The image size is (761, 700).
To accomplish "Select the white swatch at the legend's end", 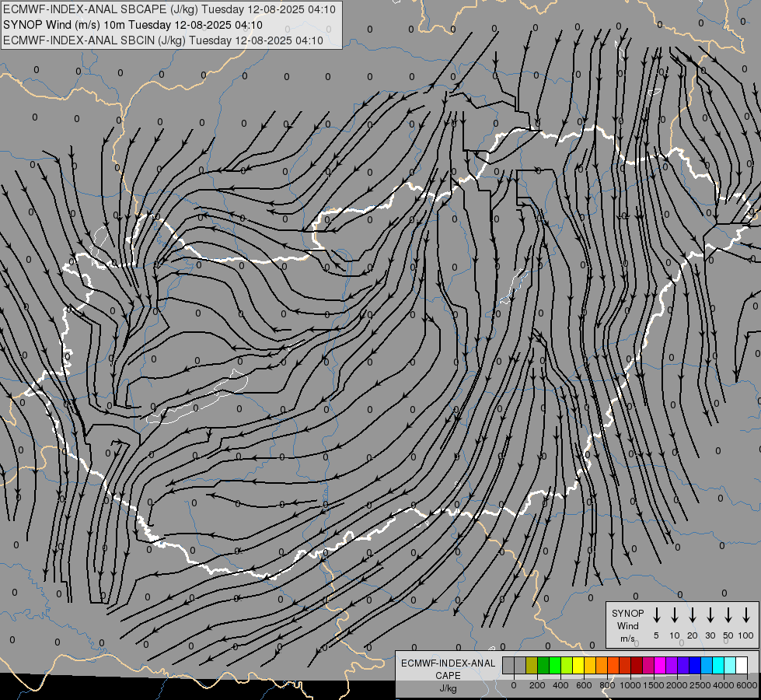I will pos(742,665).
